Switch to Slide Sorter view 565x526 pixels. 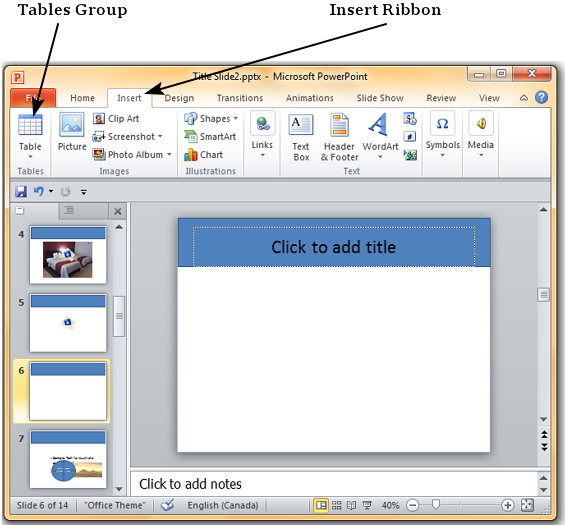coord(337,505)
